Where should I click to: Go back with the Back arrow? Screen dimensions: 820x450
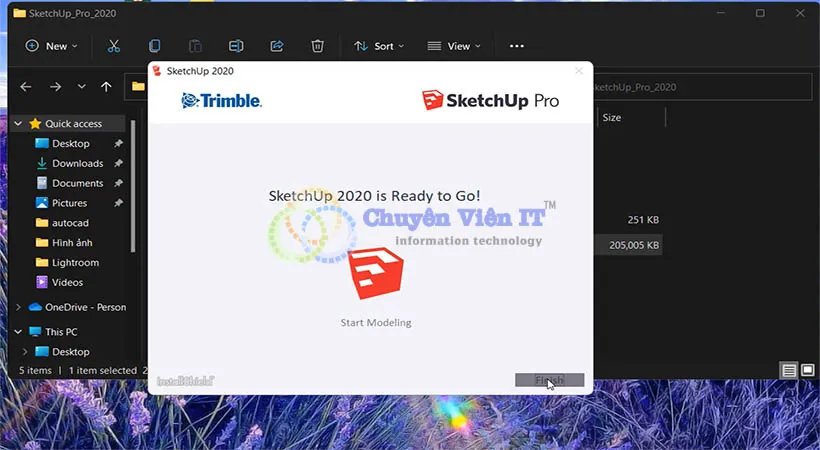pyautogui.click(x=26, y=87)
